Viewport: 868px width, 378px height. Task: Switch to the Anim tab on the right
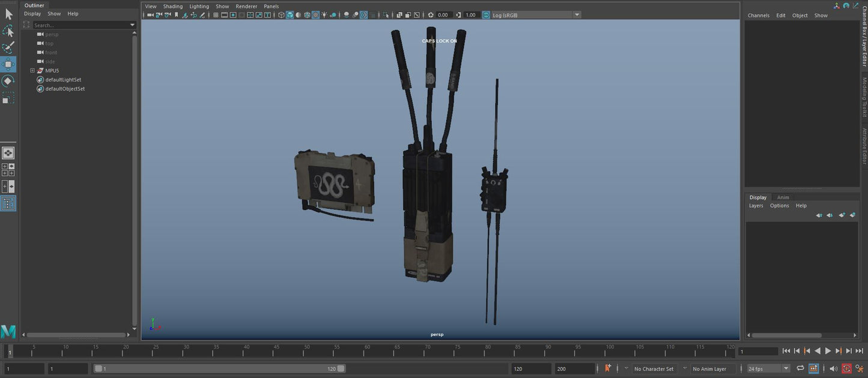(783, 197)
